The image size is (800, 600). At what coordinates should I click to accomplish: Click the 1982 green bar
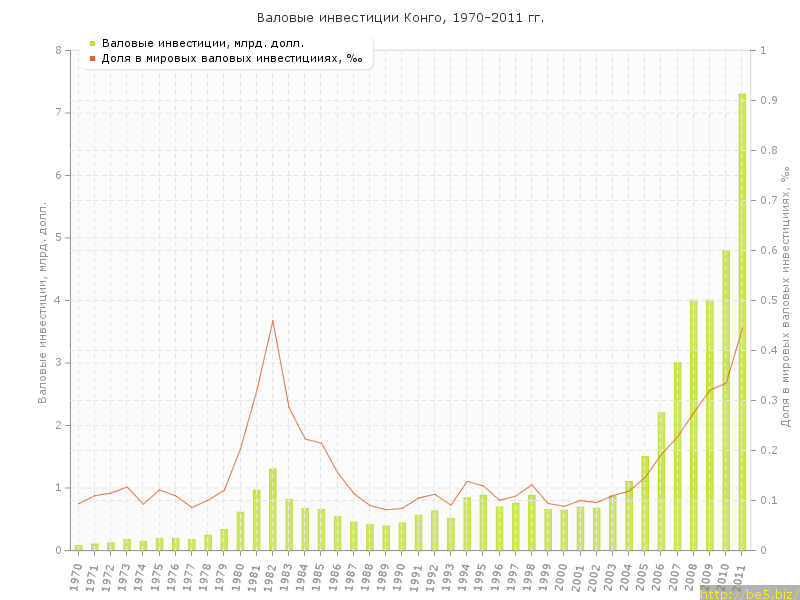[x=273, y=509]
